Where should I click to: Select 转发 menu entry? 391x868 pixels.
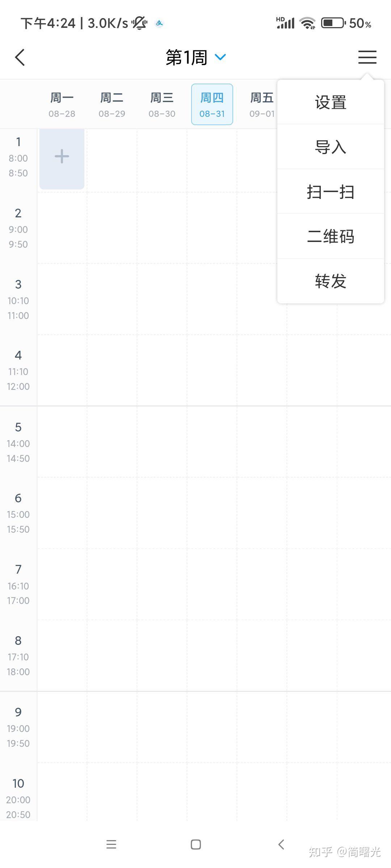[331, 281]
